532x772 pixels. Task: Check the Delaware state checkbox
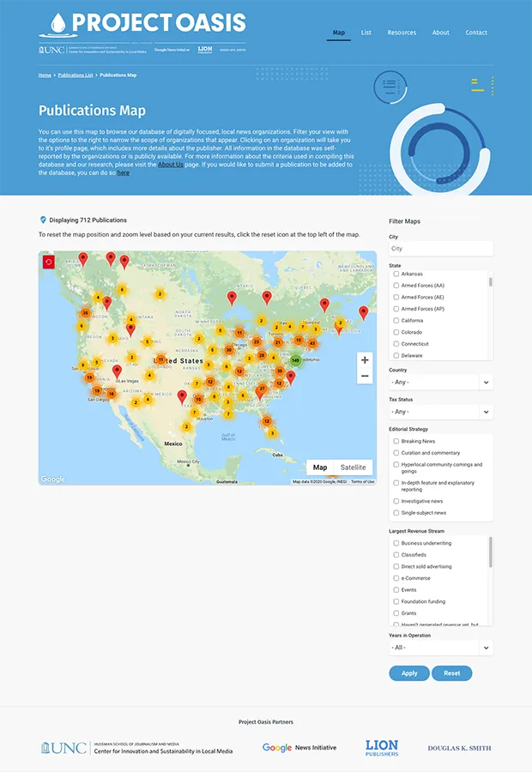click(396, 355)
